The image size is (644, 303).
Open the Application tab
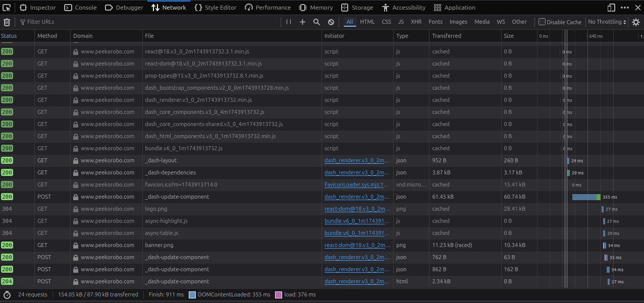click(454, 8)
